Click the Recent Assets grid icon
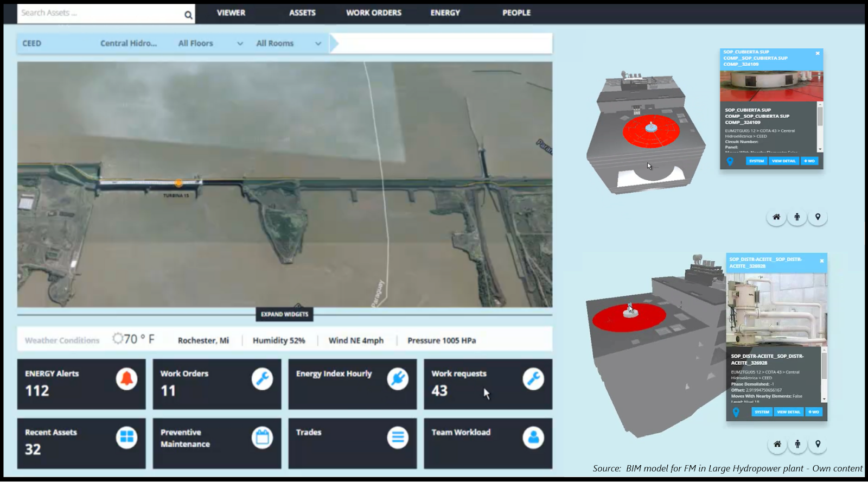868x482 pixels. [126, 437]
